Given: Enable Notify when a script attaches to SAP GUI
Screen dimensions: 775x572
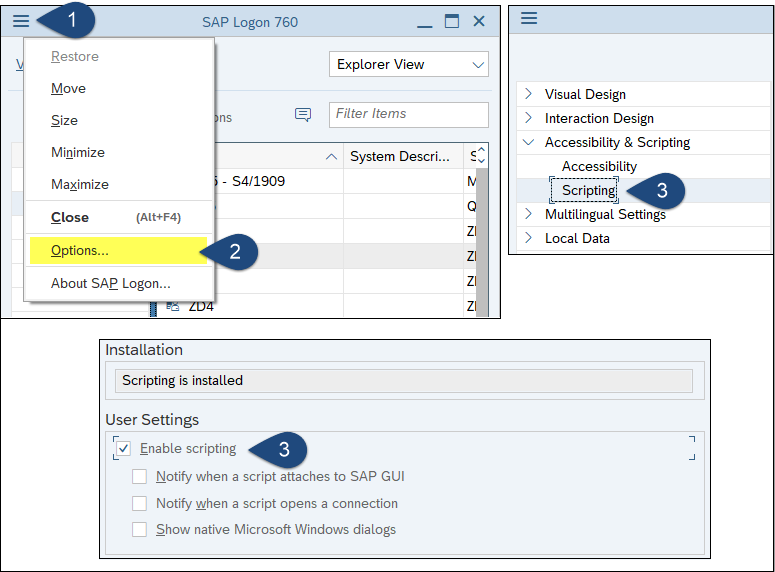Looking at the screenshot, I should 139,477.
